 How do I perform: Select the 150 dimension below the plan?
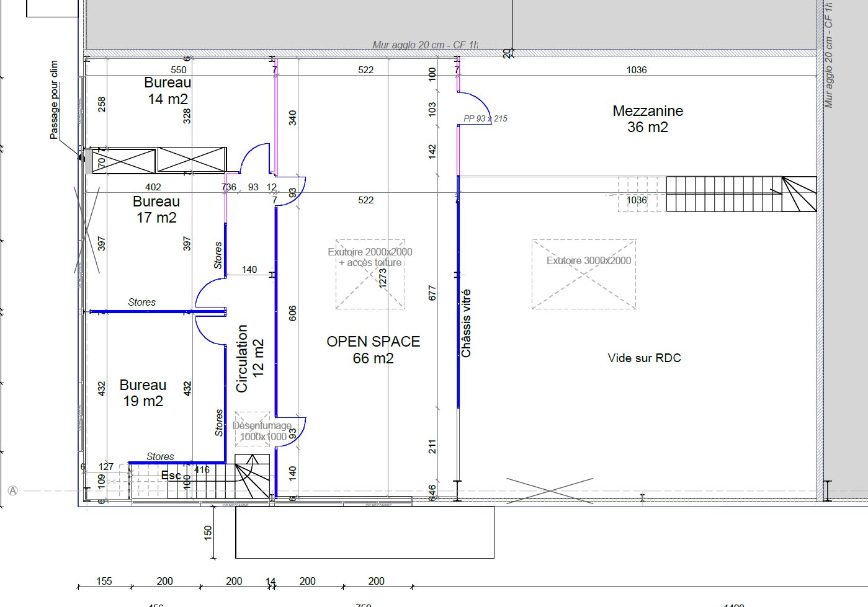(x=208, y=531)
